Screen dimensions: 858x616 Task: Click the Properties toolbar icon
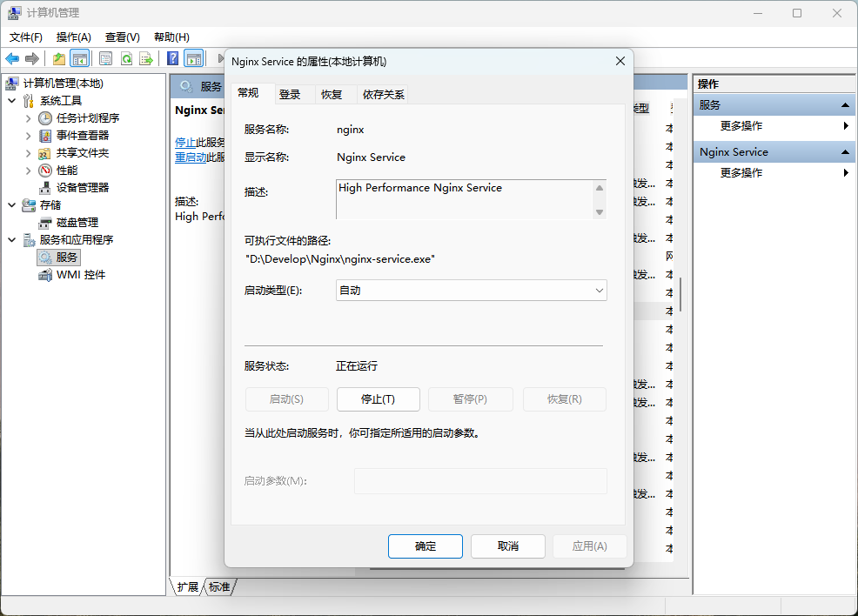(x=105, y=58)
